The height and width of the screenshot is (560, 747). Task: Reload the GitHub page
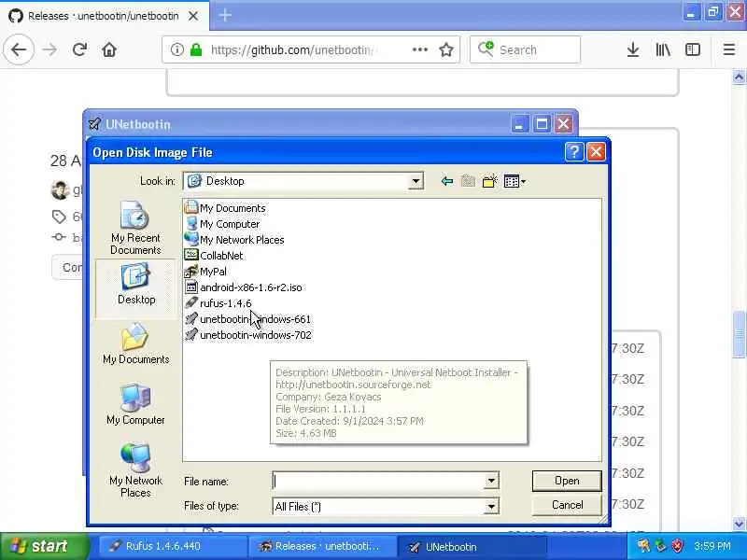click(79, 49)
